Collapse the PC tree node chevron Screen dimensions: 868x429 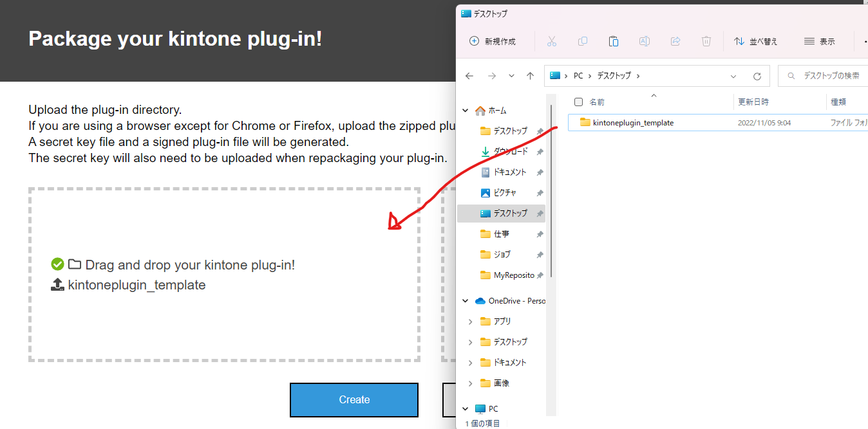[x=466, y=409]
